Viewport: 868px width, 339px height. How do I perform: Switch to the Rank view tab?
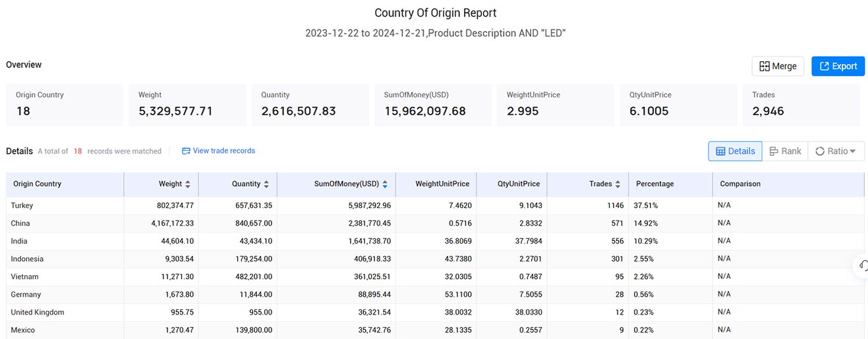(785, 151)
